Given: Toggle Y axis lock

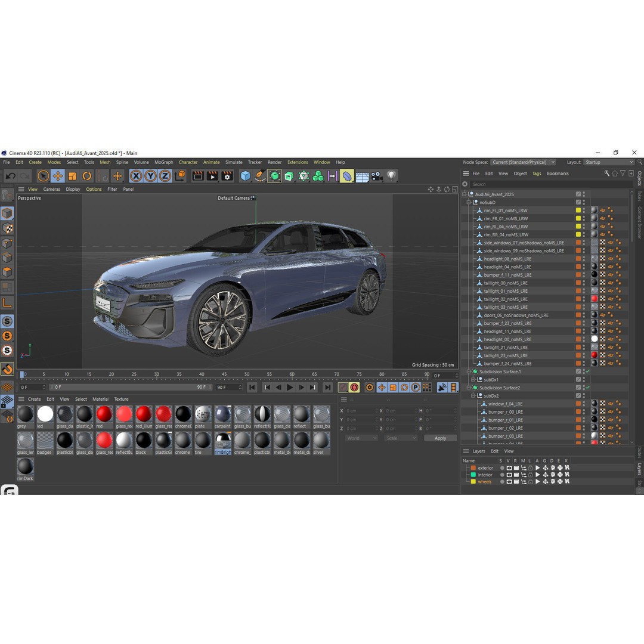Looking at the screenshot, I should (150, 176).
